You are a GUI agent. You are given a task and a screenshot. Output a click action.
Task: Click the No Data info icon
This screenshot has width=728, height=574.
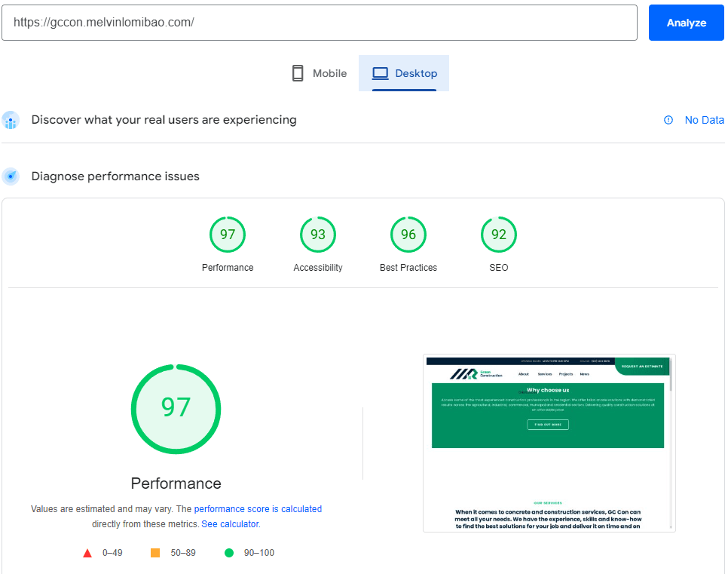(668, 120)
